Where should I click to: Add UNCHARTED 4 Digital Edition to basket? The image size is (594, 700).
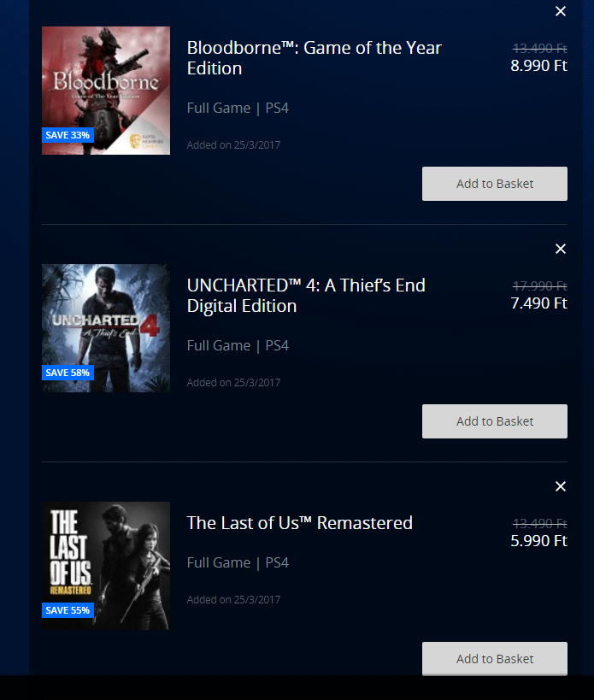495,421
